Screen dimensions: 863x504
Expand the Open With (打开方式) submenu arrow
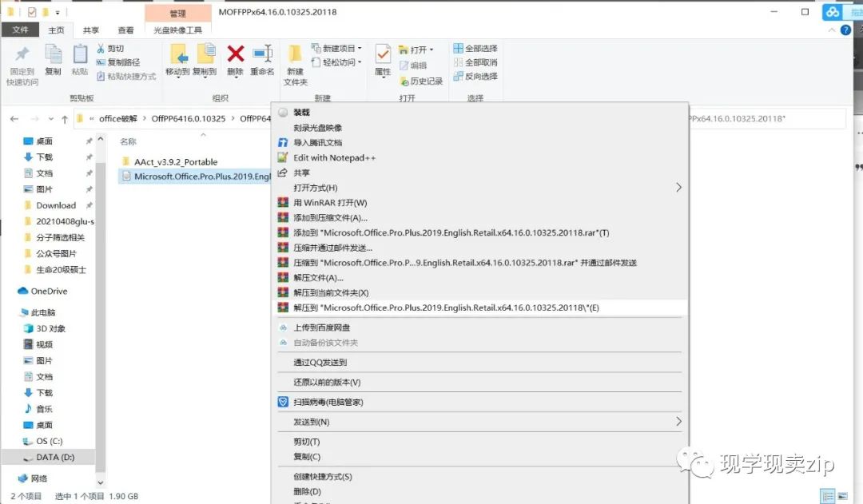pos(678,188)
